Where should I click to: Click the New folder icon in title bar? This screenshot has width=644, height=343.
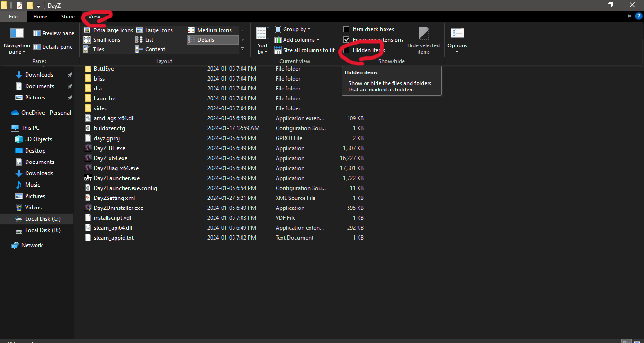point(30,5)
